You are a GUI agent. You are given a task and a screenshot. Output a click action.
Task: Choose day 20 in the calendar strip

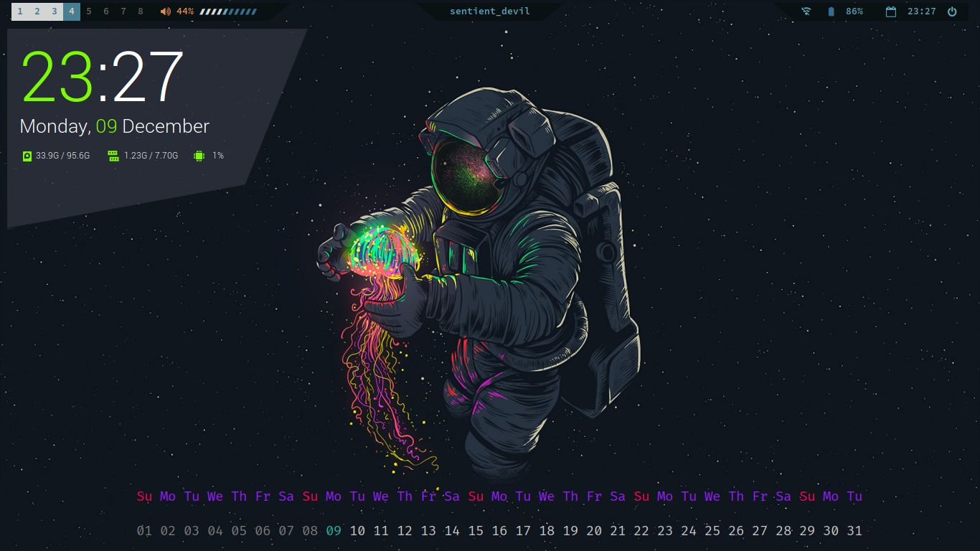pyautogui.click(x=594, y=531)
